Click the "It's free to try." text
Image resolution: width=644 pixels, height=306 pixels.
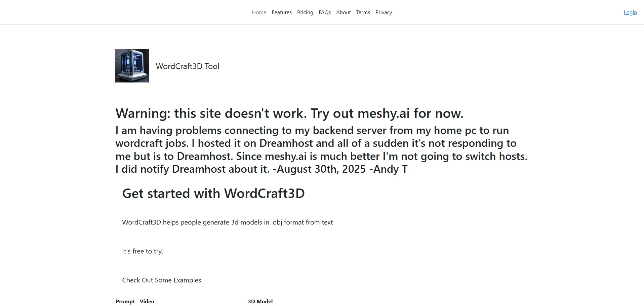[143, 251]
